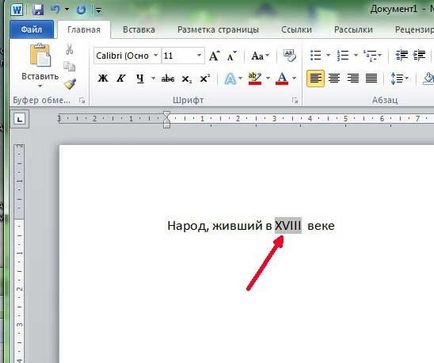434x363 pixels.
Task: Customize the quick access toolbar dropdown
Action: (x=98, y=10)
